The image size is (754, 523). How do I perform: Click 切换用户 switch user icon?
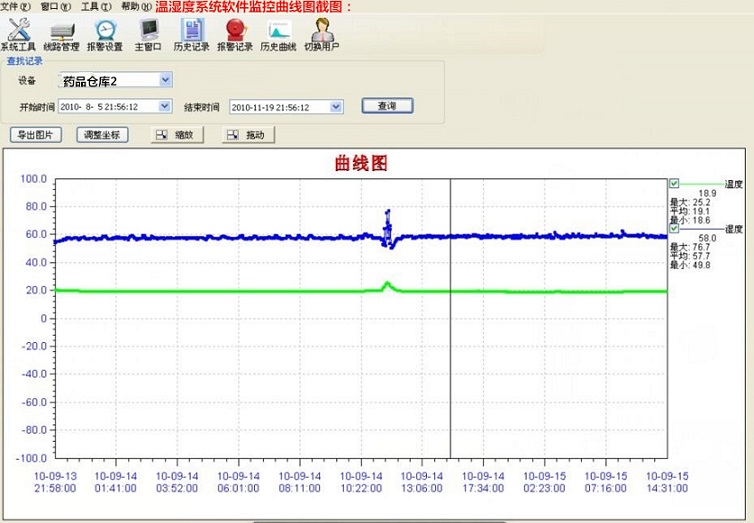click(322, 35)
